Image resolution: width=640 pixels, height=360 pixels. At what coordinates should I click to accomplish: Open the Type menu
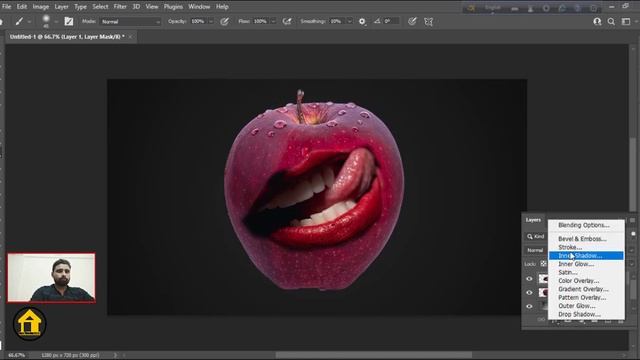[80, 7]
